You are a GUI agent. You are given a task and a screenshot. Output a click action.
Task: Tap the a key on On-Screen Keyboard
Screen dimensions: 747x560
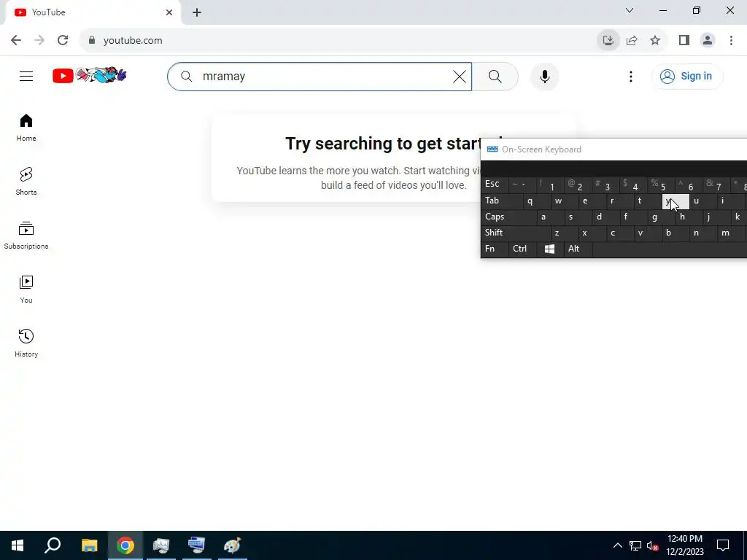coord(550,217)
